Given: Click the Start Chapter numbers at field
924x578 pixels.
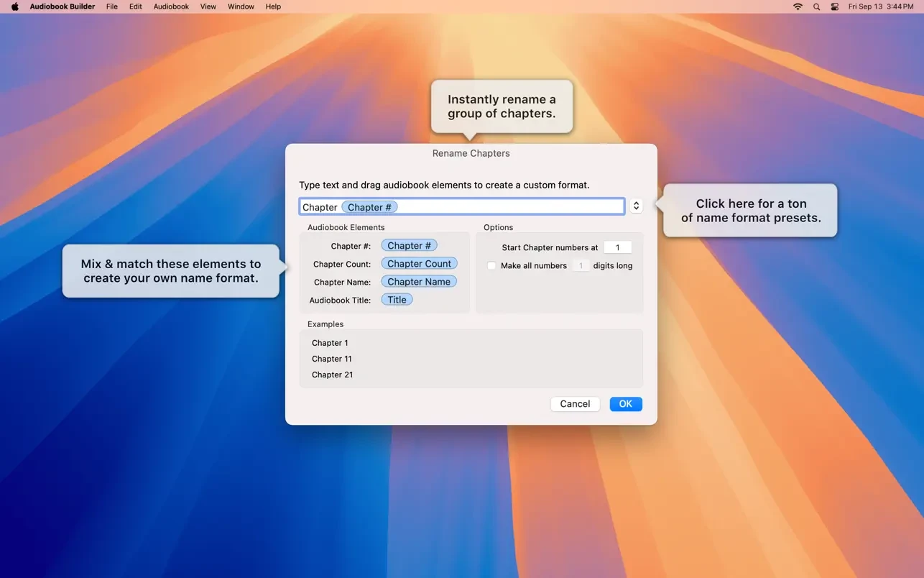Looking at the screenshot, I should click(617, 247).
